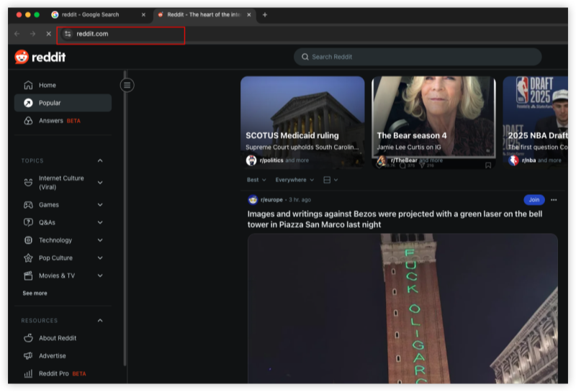This screenshot has height=392, width=576.
Task: Click the Home house icon
Action: pos(28,85)
